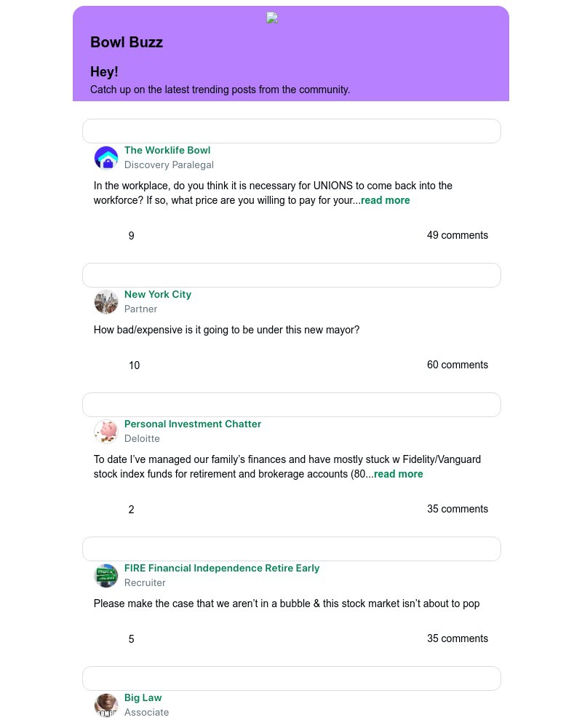This screenshot has width=582, height=728.
Task: Visit FIRE Financial Independence Retire Early bowl
Action: [x=222, y=569]
